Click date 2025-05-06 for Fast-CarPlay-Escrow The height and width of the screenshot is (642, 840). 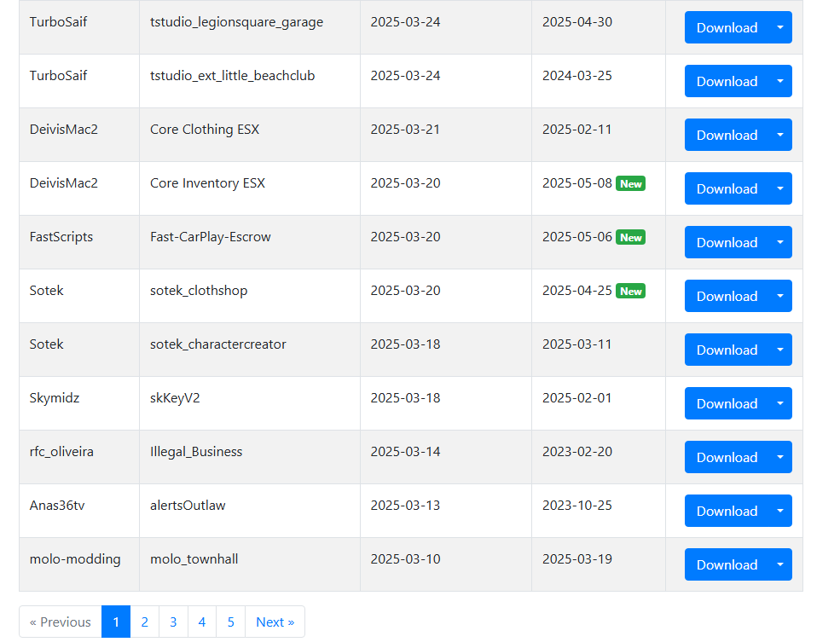pos(577,237)
